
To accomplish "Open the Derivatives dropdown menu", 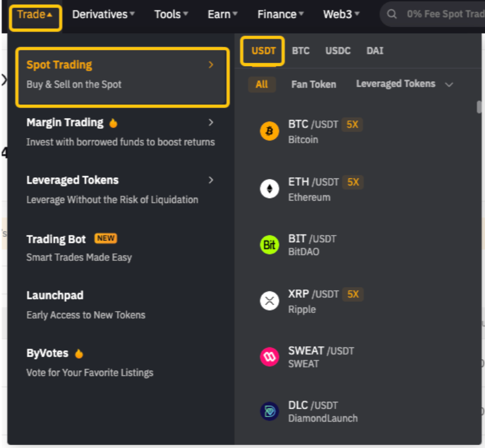I will pos(103,14).
